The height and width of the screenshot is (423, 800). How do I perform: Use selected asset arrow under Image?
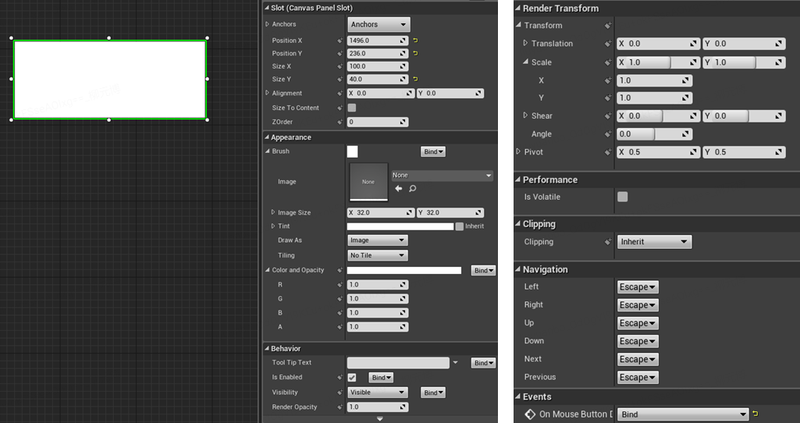[x=398, y=189]
